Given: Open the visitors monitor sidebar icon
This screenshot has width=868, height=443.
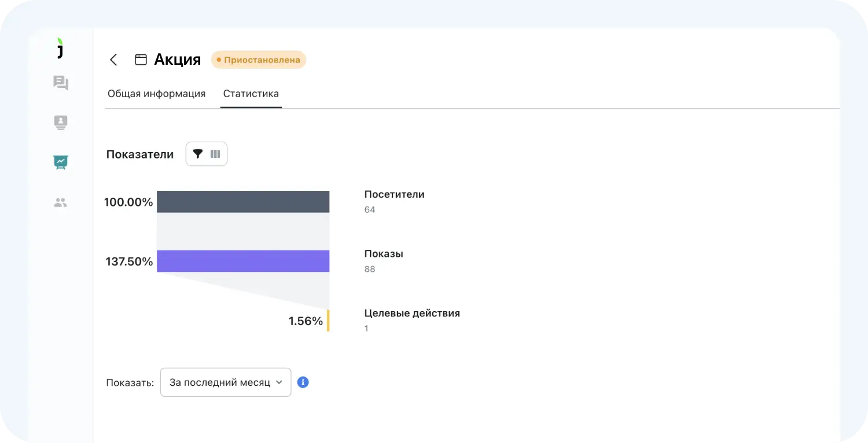Looking at the screenshot, I should pyautogui.click(x=61, y=123).
